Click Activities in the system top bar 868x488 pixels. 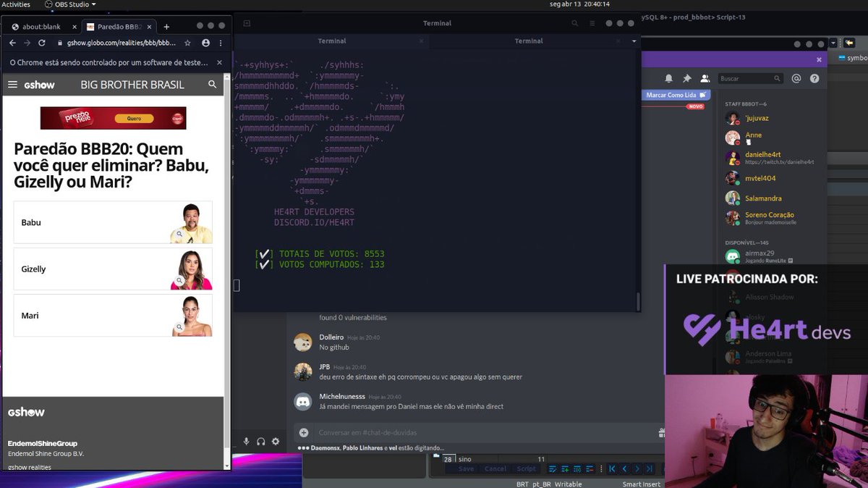17,4
